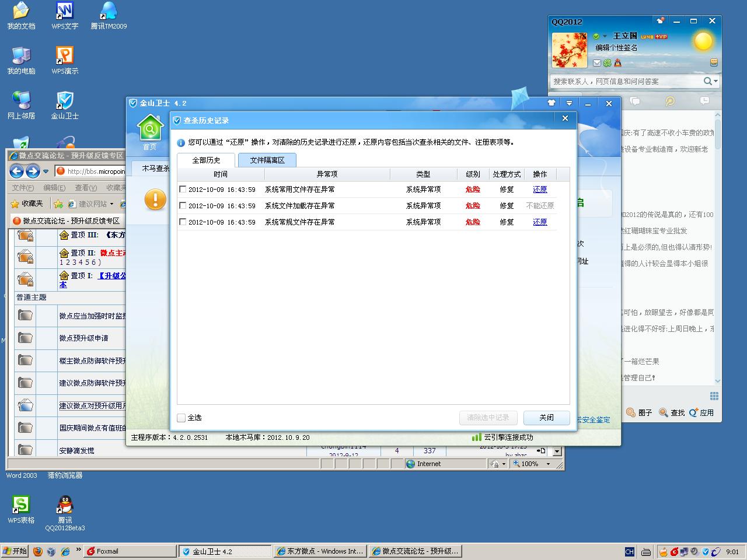Click 编辑个性签名 in QQ
Viewport: 747px width, 560px height.
616,48
